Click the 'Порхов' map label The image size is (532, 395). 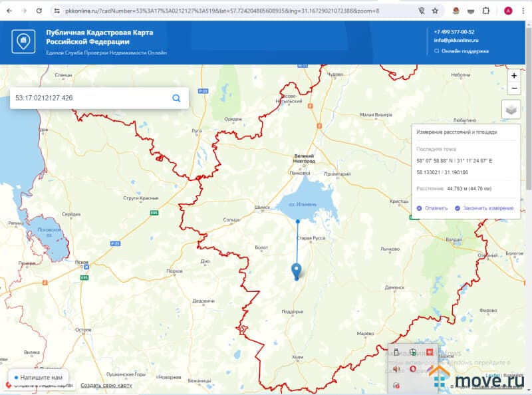coord(174,271)
